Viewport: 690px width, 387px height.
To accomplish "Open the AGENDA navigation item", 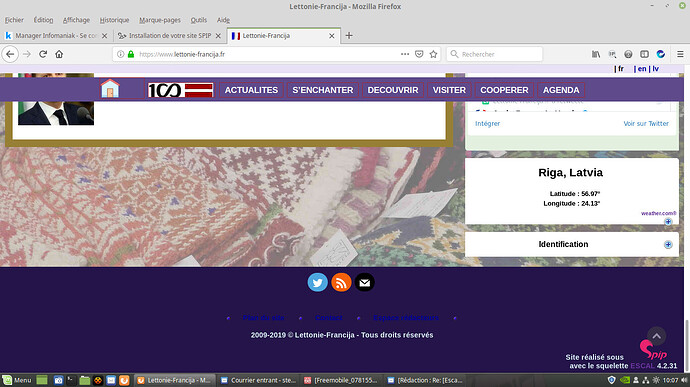I will pyautogui.click(x=561, y=90).
